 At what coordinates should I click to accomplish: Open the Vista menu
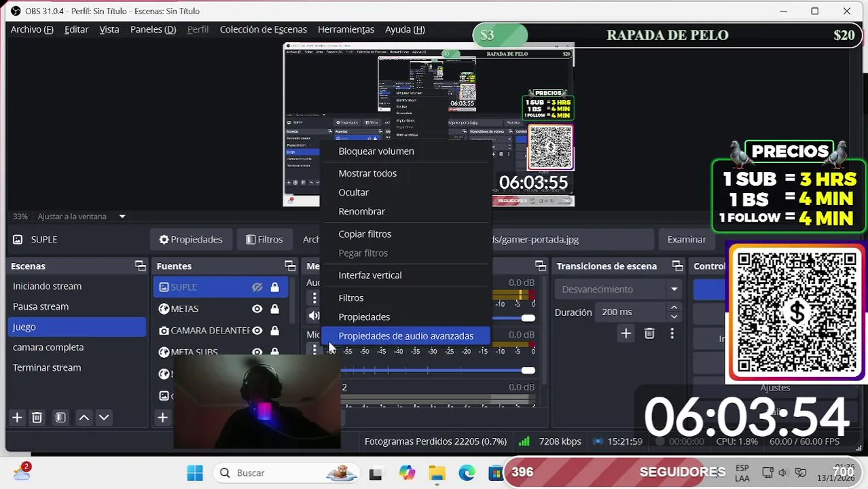pyautogui.click(x=109, y=29)
